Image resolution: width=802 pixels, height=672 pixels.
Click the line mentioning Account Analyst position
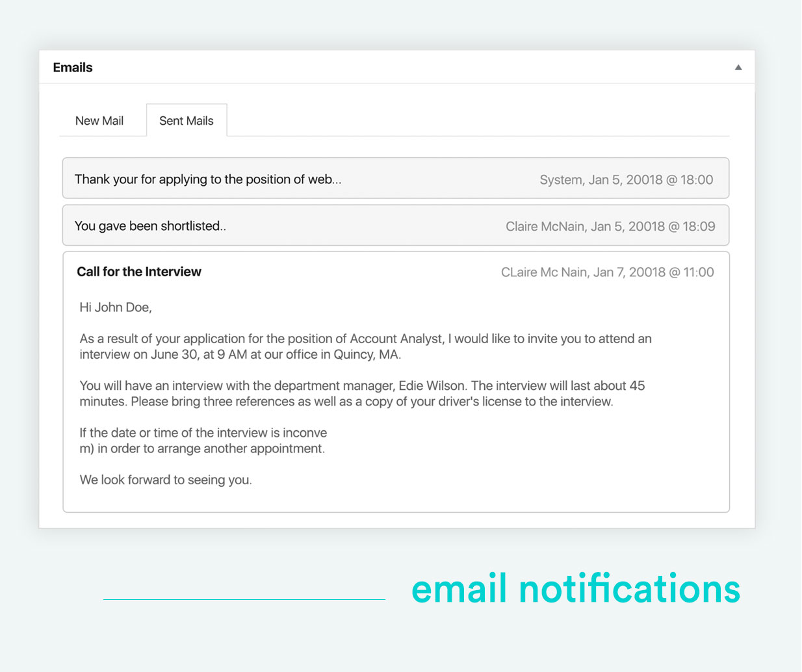[365, 339]
